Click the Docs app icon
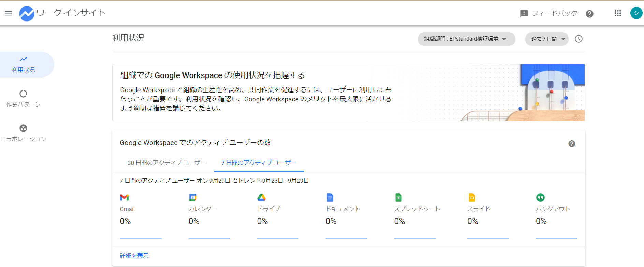 click(x=330, y=197)
